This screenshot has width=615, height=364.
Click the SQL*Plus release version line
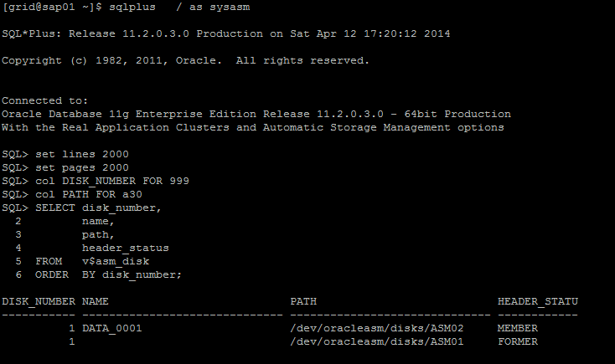tap(225, 33)
